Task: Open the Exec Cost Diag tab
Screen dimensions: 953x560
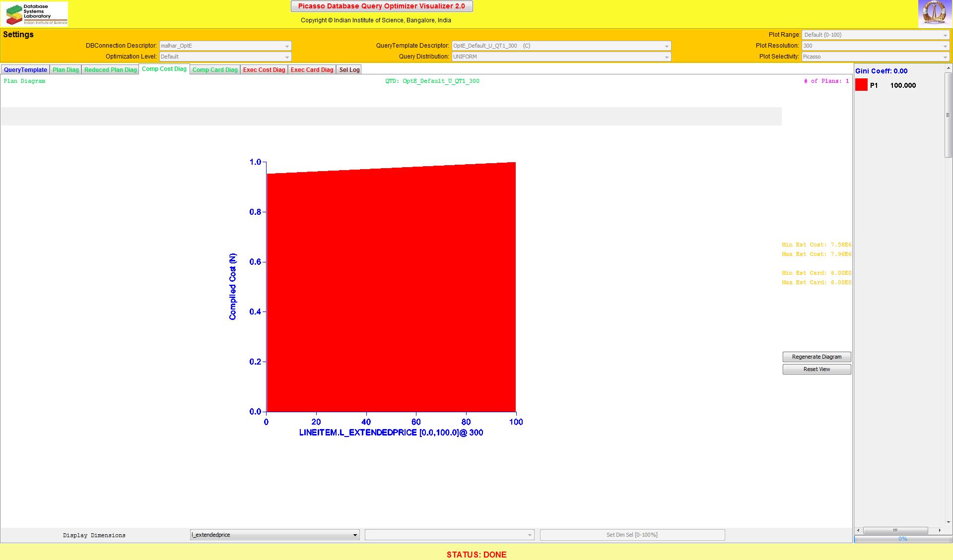Action: (x=264, y=70)
